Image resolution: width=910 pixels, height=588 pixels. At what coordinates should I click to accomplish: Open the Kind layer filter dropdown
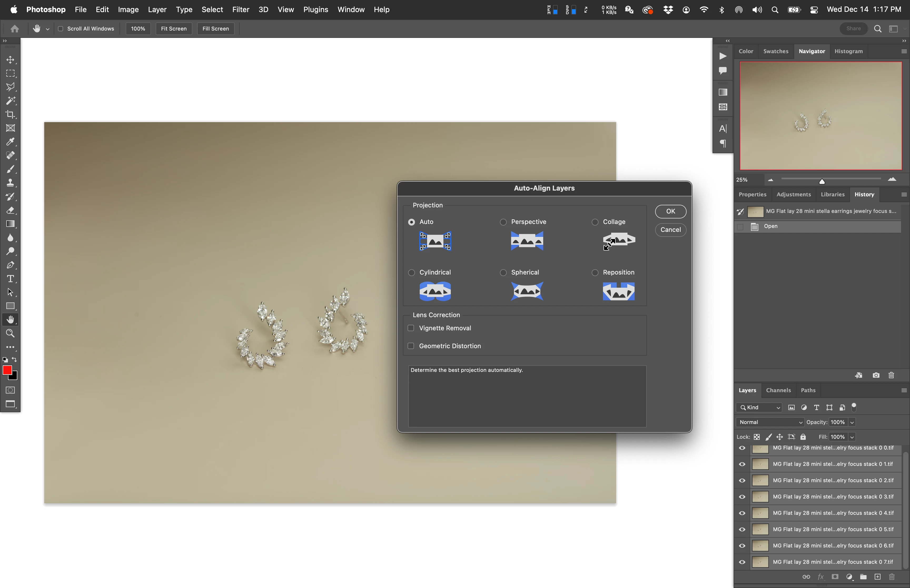tap(759, 407)
